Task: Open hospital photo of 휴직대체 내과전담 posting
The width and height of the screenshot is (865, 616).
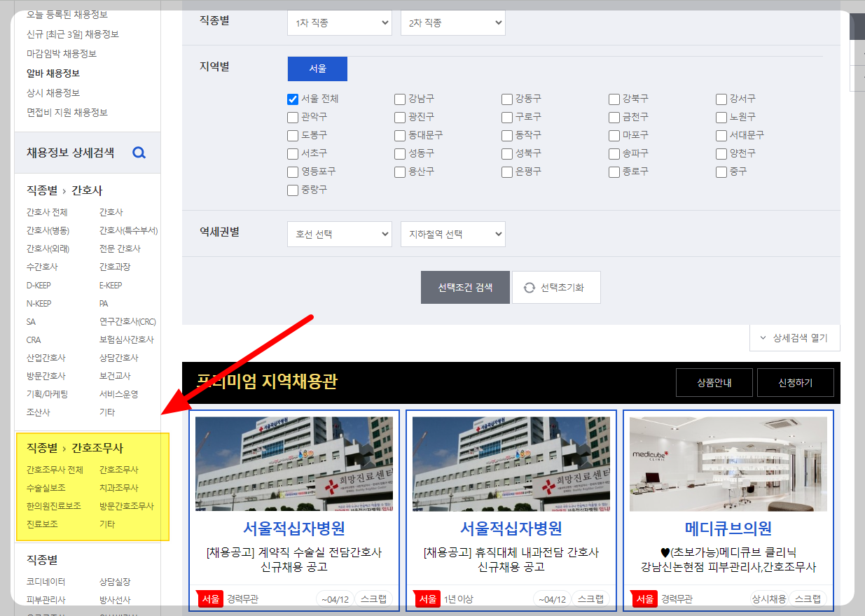Action: [511, 464]
